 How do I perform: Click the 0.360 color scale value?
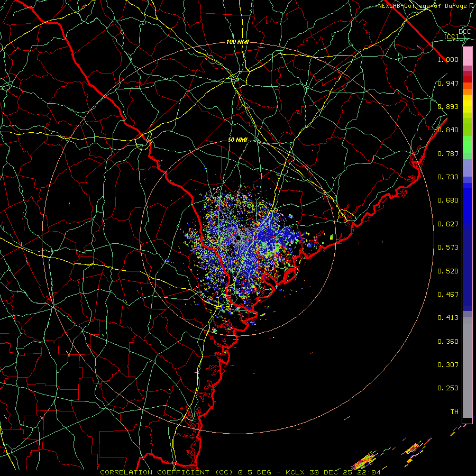(x=448, y=342)
